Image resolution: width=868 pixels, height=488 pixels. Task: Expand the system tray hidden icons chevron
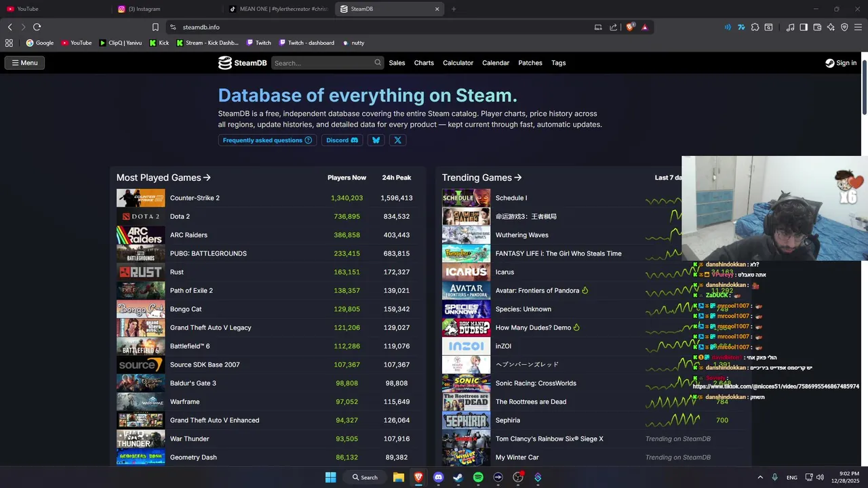[x=760, y=477]
